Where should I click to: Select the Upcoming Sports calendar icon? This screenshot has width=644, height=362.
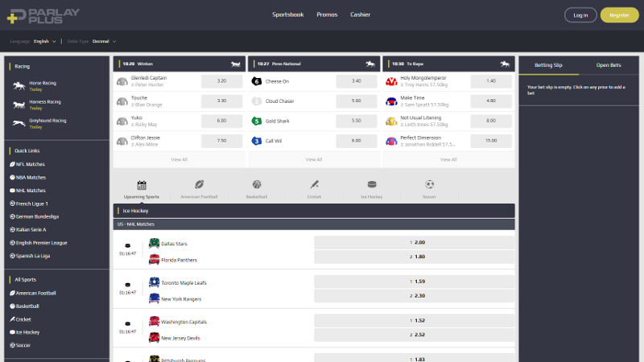142,185
